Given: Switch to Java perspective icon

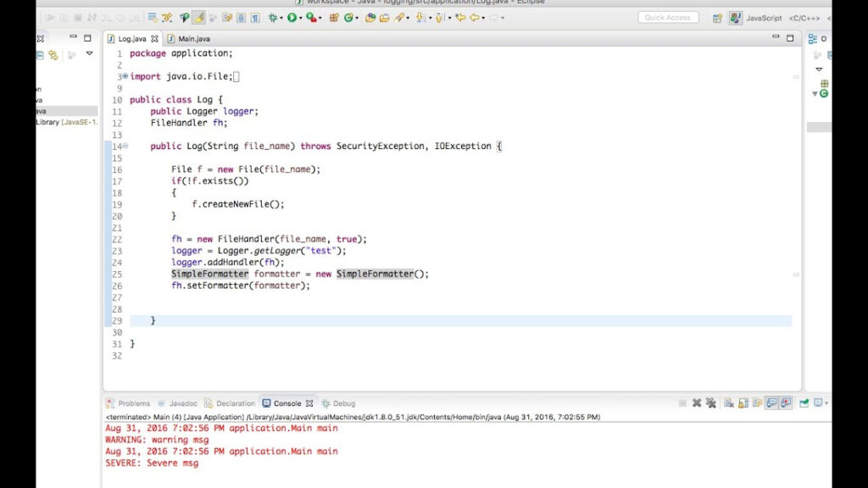Looking at the screenshot, I should pos(735,18).
